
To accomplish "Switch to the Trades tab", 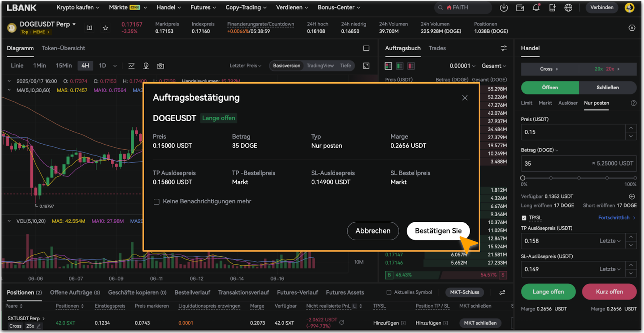I will tap(437, 48).
